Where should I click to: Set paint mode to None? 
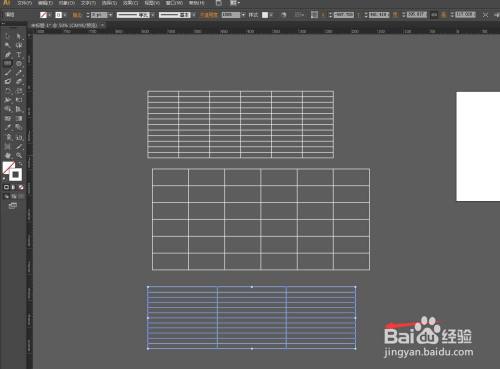(x=21, y=187)
